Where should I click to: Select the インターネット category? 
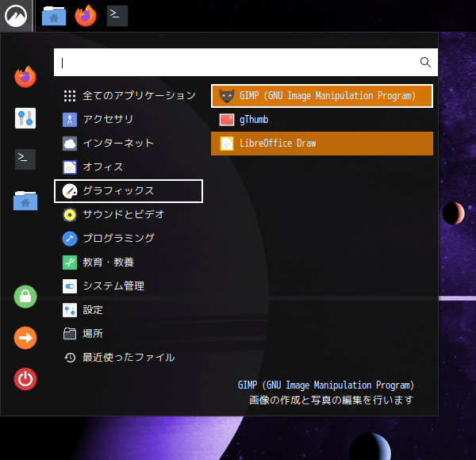click(129, 144)
